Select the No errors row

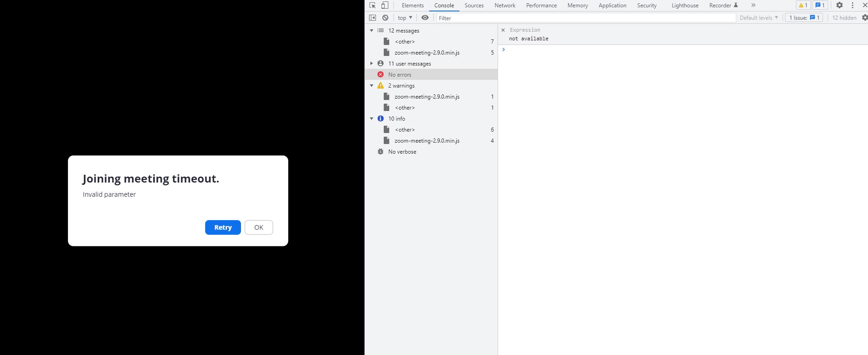point(431,75)
